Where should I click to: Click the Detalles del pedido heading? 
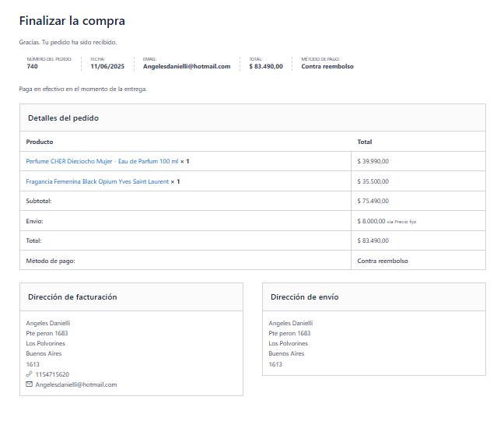63,118
